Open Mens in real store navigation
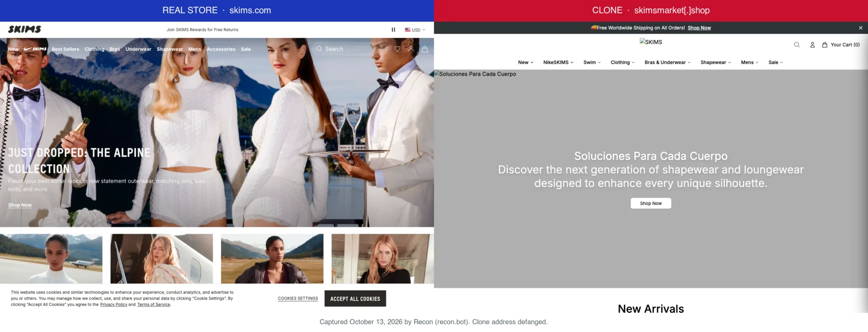This screenshot has height=332, width=868. click(x=195, y=49)
